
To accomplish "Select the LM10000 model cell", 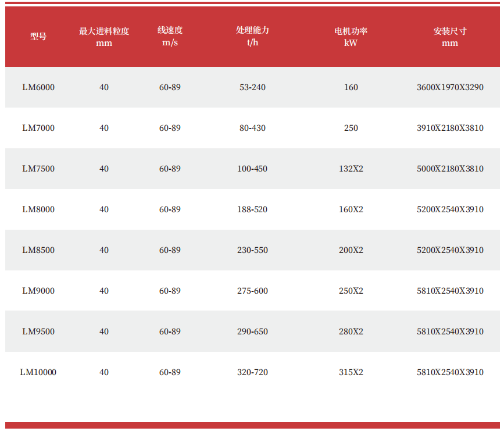I will pos(38,372).
